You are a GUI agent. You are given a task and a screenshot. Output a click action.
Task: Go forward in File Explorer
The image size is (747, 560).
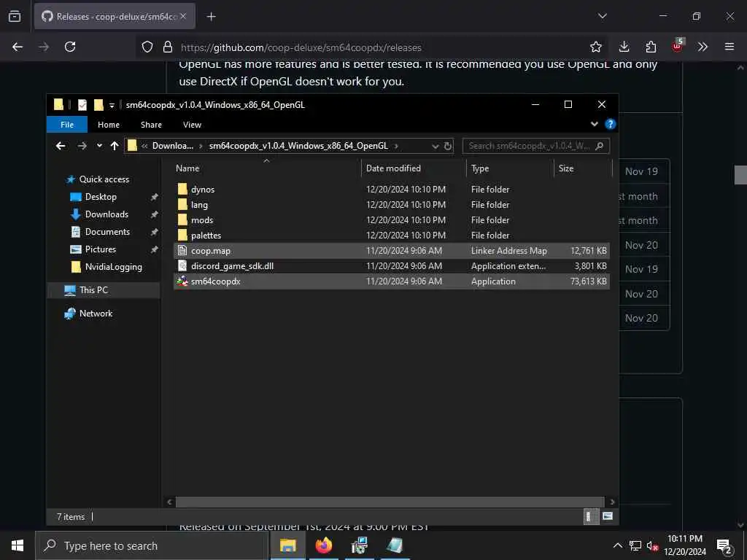pos(82,146)
